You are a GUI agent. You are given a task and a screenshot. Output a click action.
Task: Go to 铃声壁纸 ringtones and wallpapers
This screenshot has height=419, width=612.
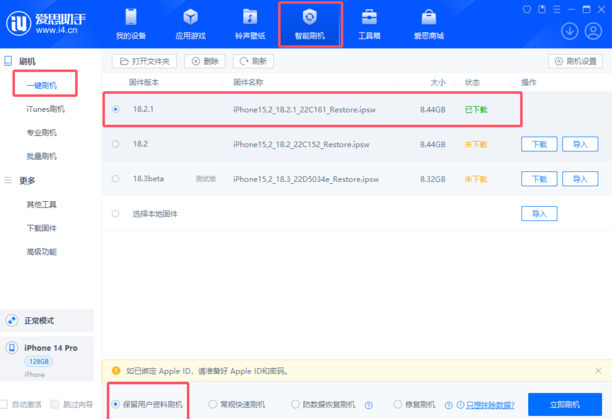pyautogui.click(x=249, y=24)
